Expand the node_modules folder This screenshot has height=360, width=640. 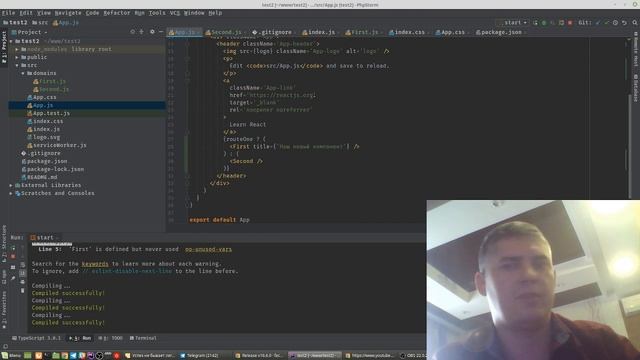[17, 49]
